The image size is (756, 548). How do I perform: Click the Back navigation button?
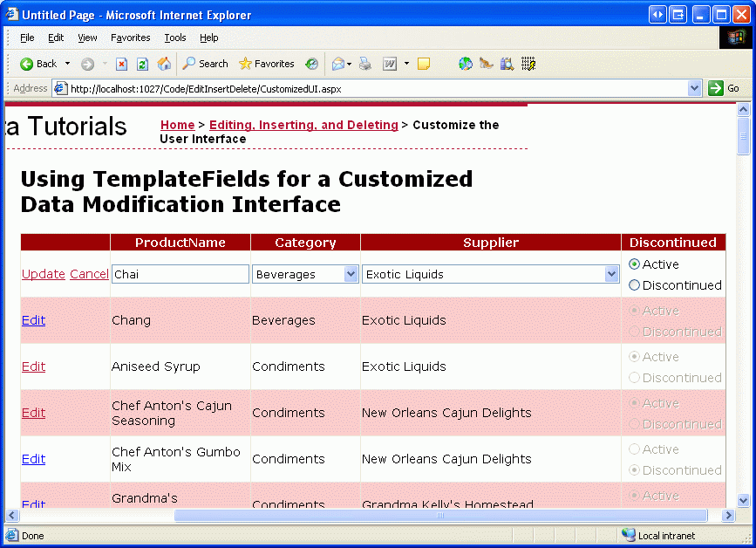click(38, 64)
